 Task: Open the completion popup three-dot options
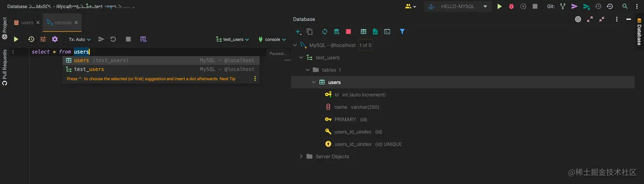255,79
